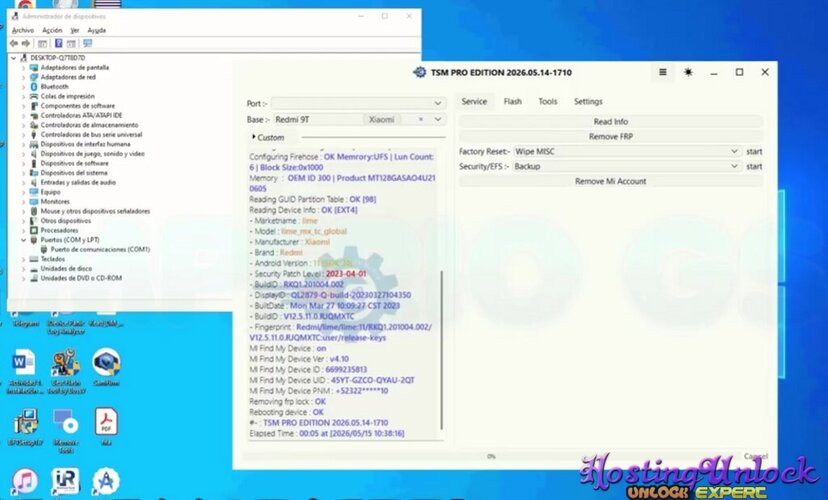828x500 pixels.
Task: Select Controladoras de bus serie universal
Action: [x=91, y=135]
